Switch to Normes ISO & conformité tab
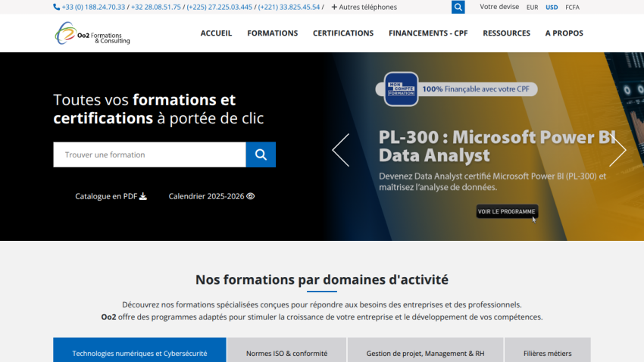 click(x=286, y=350)
